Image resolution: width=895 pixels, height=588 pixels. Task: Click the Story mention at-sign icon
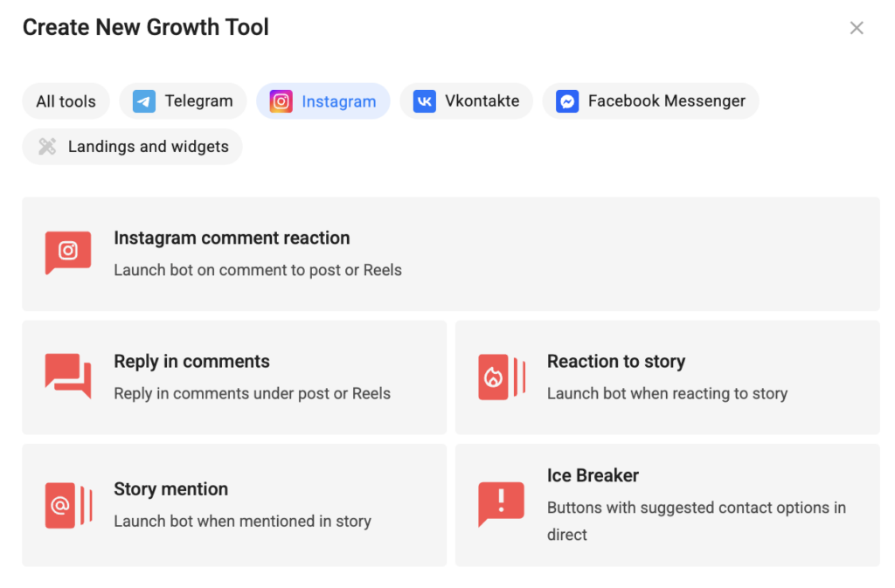pyautogui.click(x=68, y=505)
